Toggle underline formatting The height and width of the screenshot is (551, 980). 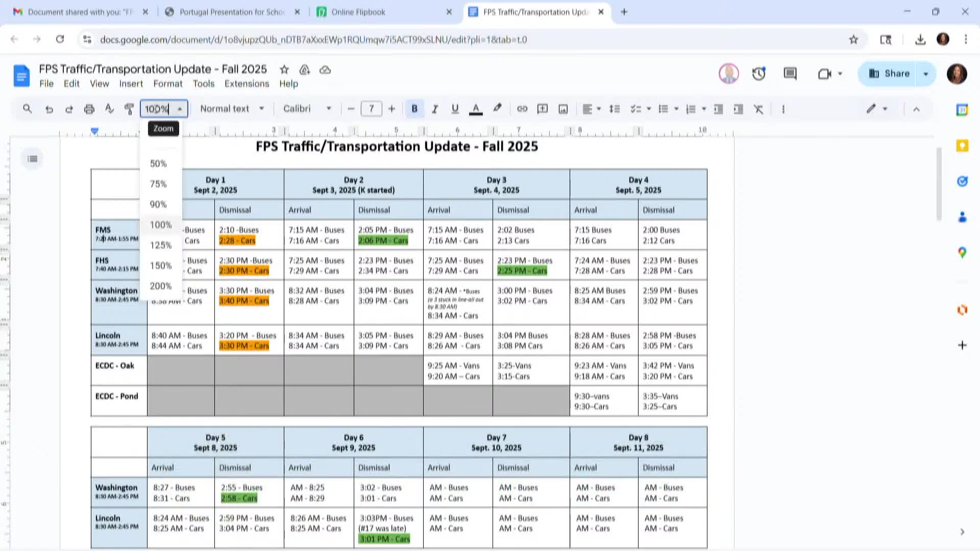pos(455,109)
